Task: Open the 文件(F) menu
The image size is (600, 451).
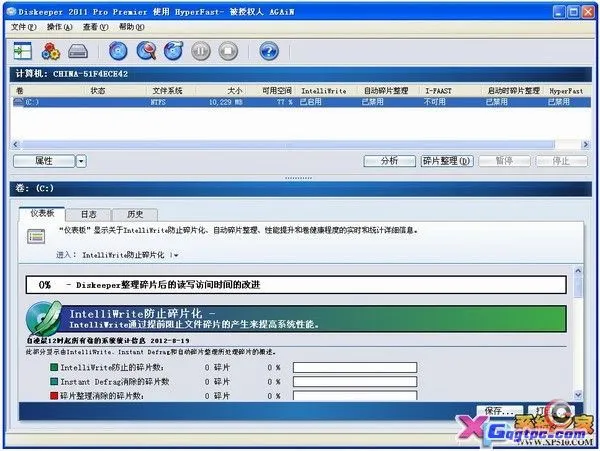Action: (24, 27)
